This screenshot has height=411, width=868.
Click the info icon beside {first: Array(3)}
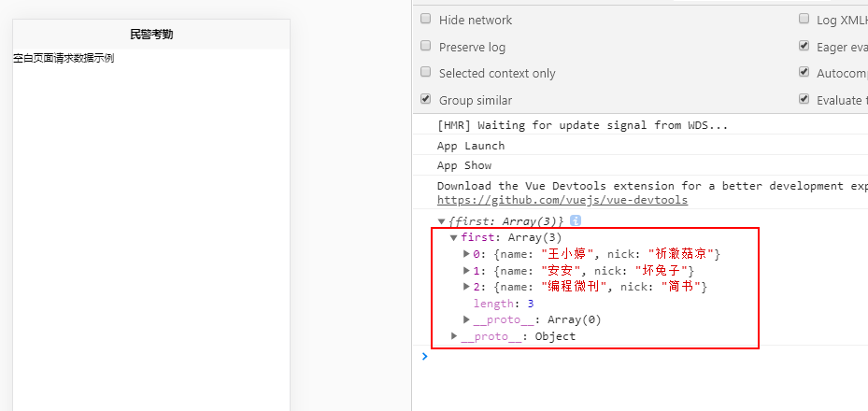click(576, 220)
